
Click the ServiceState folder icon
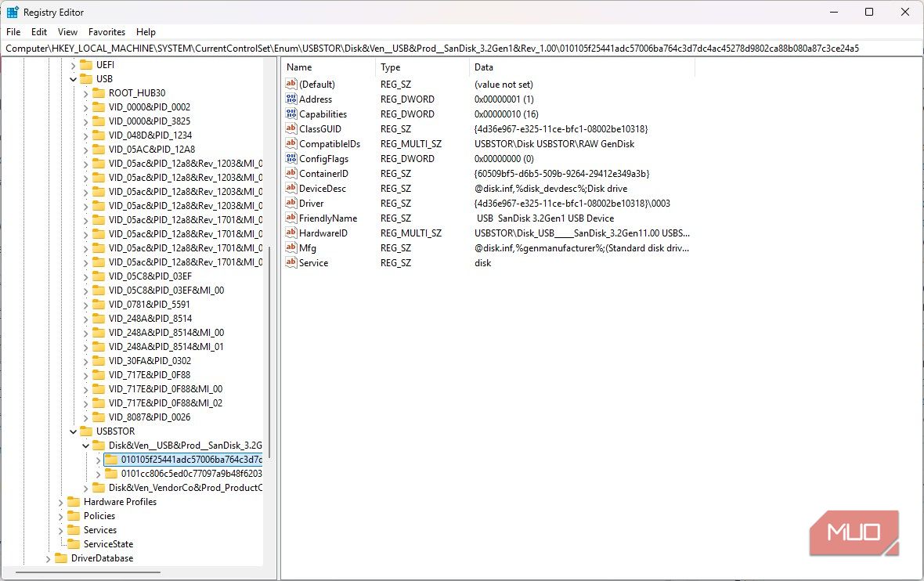[74, 544]
